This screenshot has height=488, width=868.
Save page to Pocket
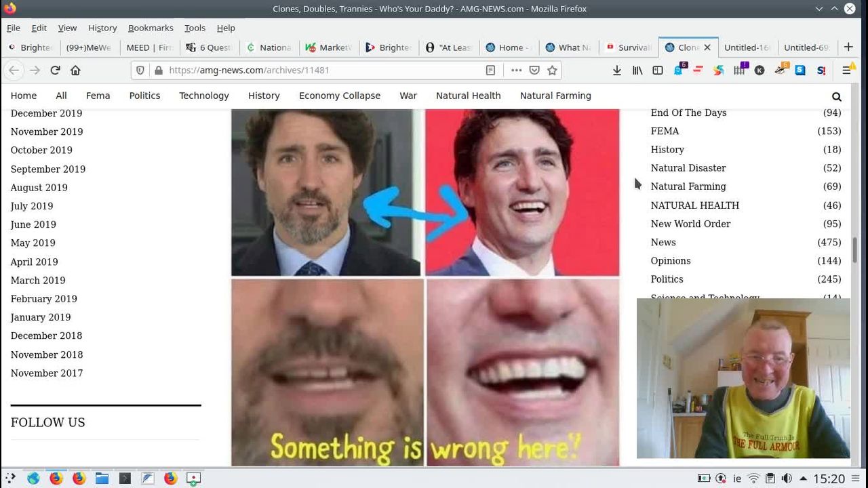tap(534, 70)
